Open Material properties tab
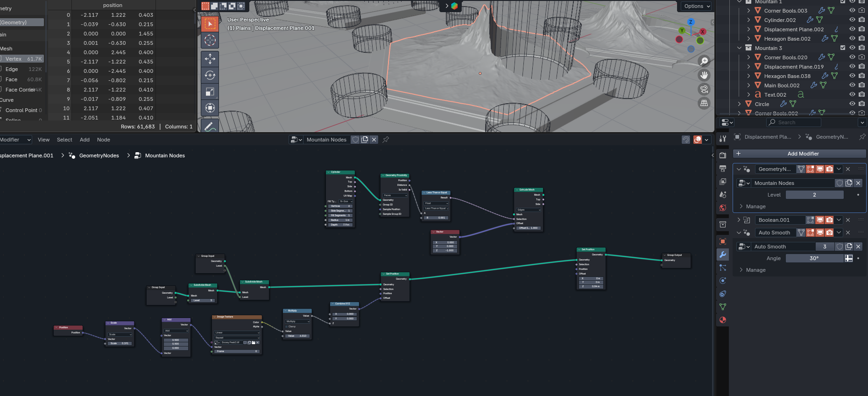 coord(723,320)
